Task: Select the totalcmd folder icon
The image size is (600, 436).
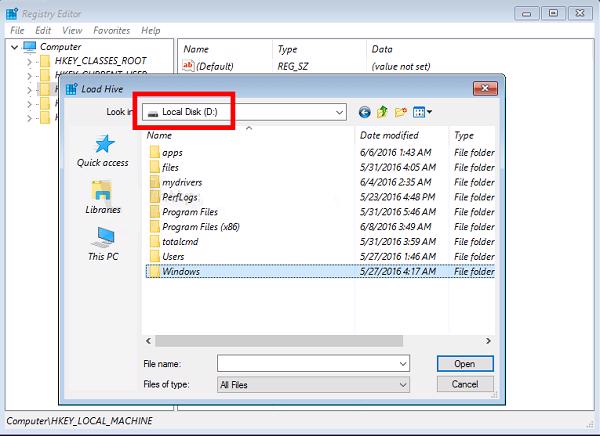Action: tap(155, 242)
